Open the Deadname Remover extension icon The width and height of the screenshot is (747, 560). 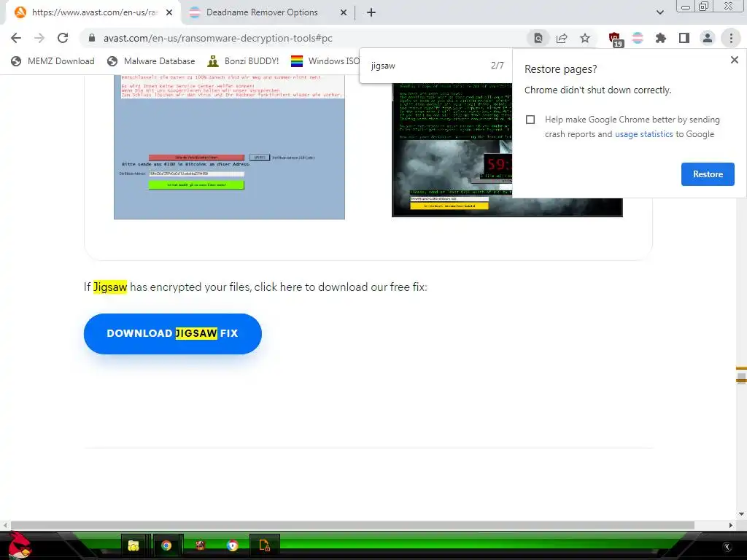(x=638, y=38)
